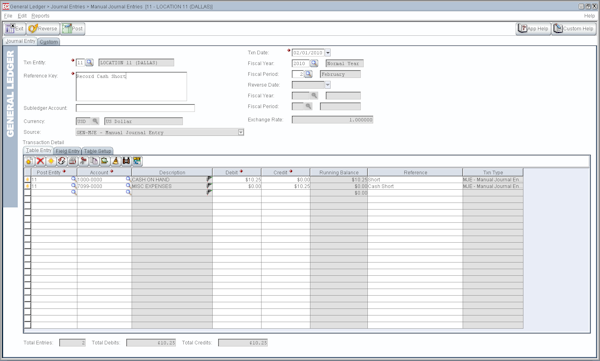Screen dimensions: 600x361
Task: Click the Description column header
Action: (x=172, y=172)
